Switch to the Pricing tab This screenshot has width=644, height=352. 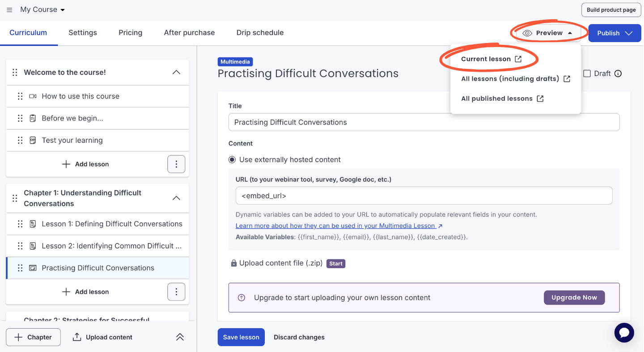pyautogui.click(x=130, y=33)
